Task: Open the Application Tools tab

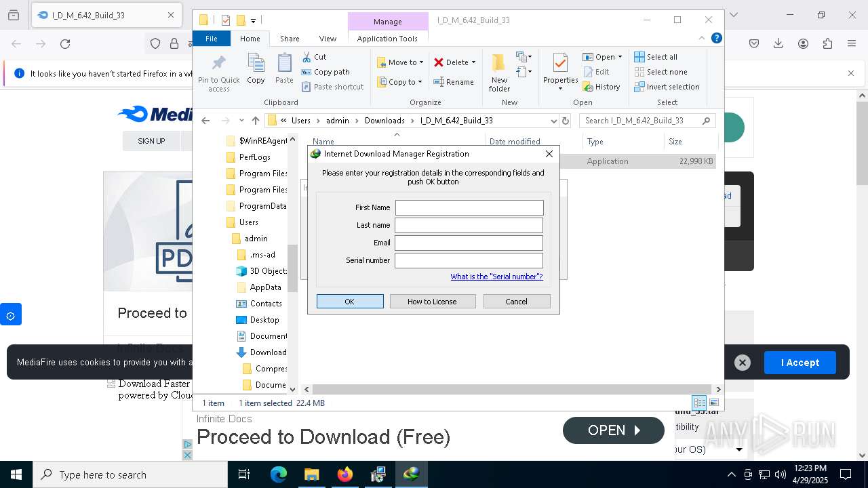Action: (x=387, y=39)
